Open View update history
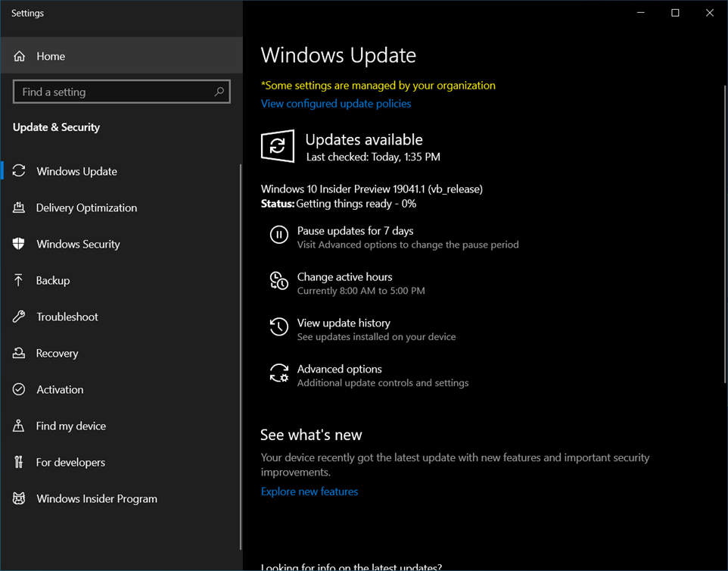This screenshot has width=728, height=571. tap(362, 329)
